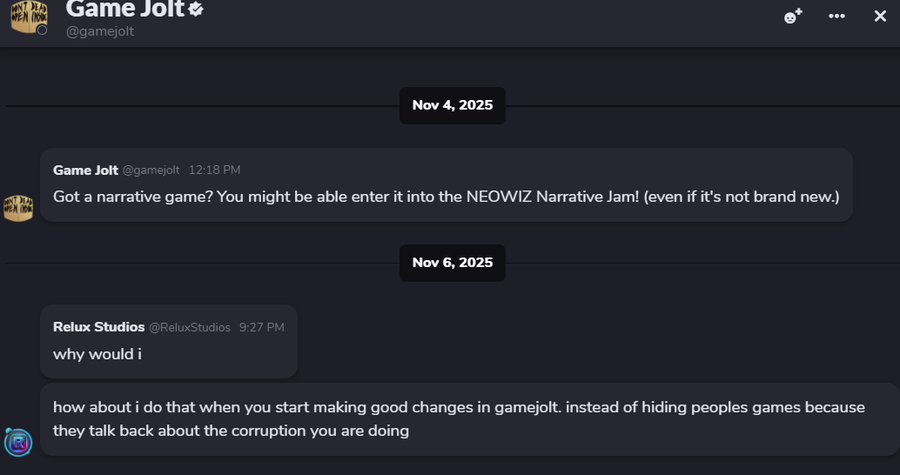Open the Relux Studios sender name
Screen dimensions: 900x475
[98, 327]
